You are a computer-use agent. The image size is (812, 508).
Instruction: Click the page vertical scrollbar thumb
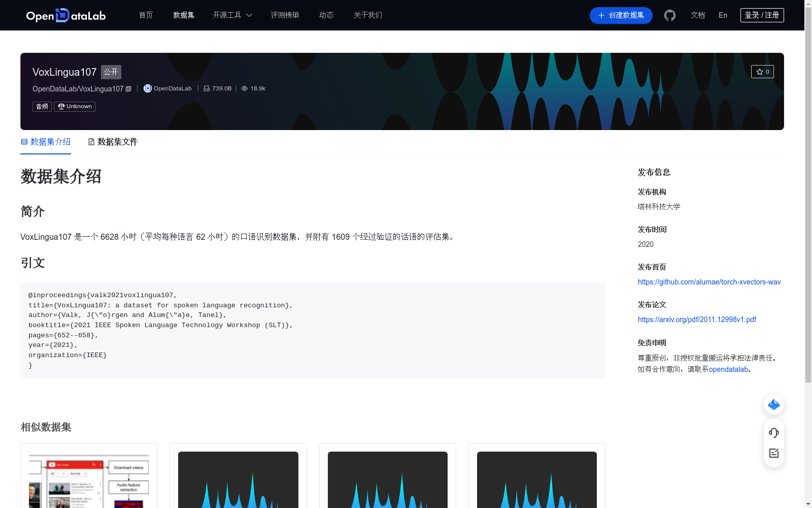(808, 196)
